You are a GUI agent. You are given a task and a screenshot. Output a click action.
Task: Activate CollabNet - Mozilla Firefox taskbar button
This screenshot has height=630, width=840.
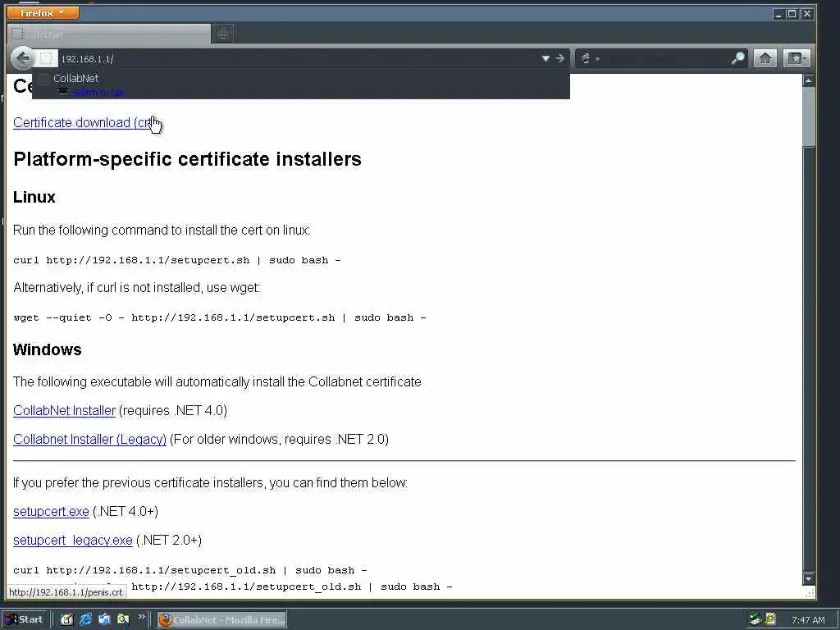point(221,620)
